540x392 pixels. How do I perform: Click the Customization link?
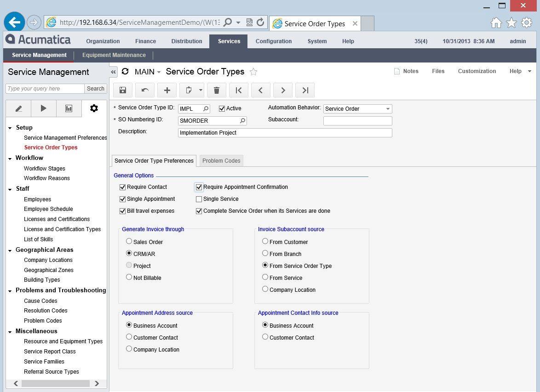pyautogui.click(x=477, y=71)
